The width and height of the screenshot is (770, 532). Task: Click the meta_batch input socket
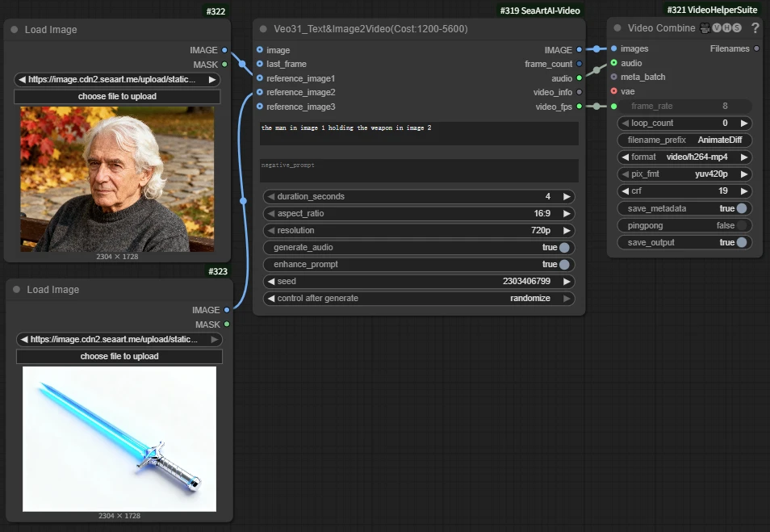tap(614, 77)
